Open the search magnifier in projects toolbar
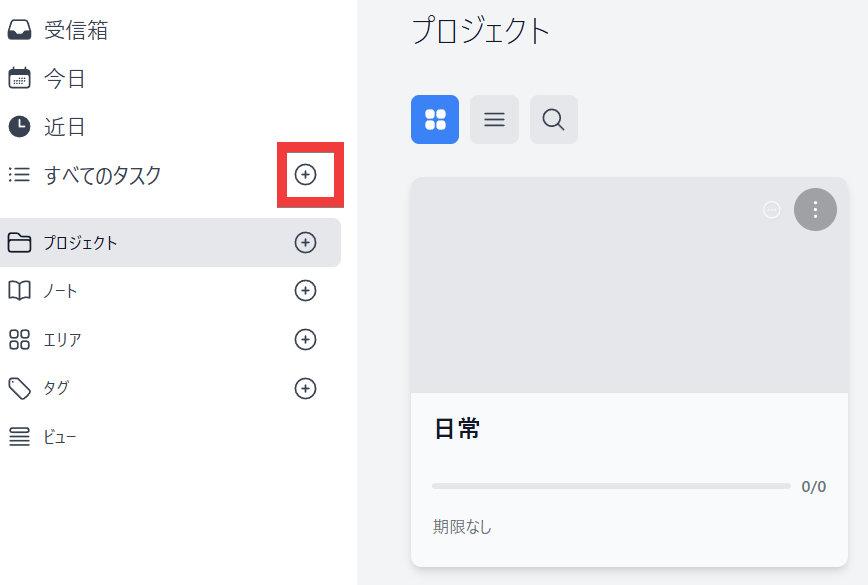868x585 pixels. coord(553,120)
